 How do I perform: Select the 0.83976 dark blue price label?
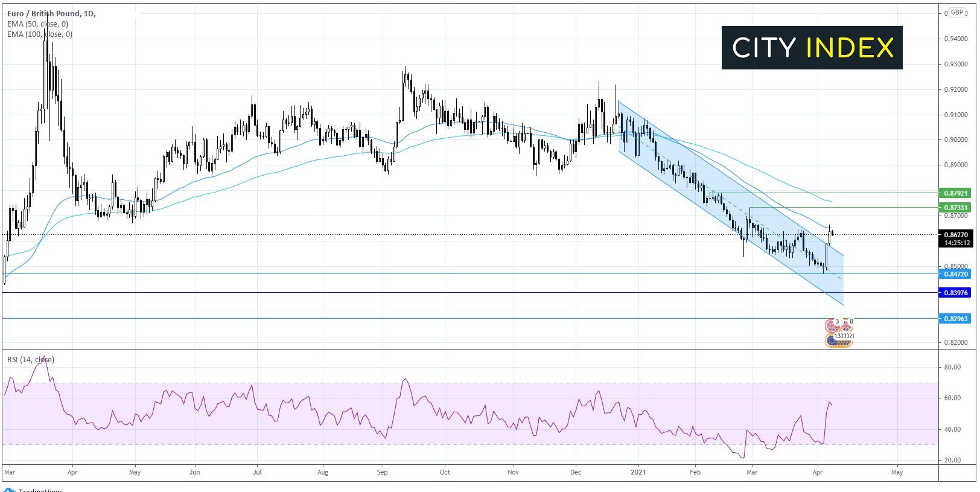pos(955,293)
